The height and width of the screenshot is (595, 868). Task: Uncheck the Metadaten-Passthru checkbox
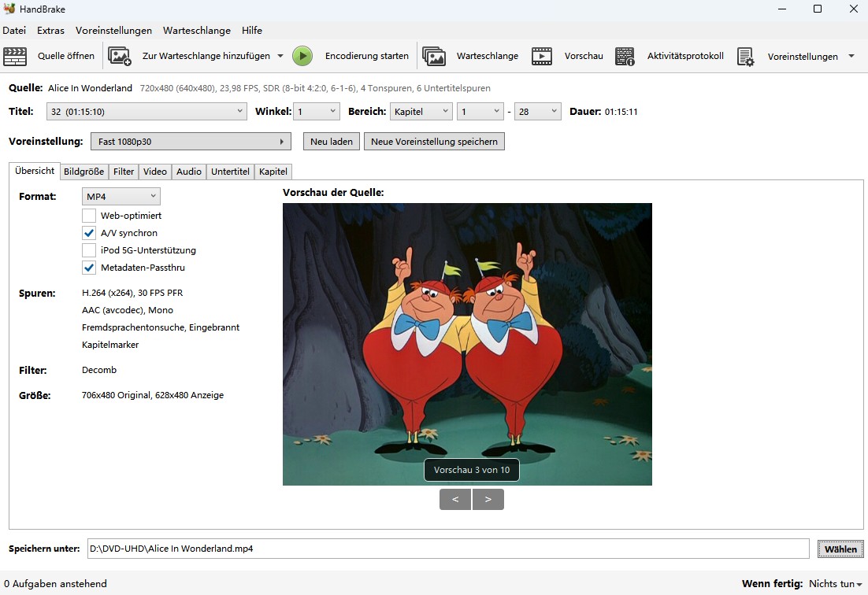pos(89,268)
